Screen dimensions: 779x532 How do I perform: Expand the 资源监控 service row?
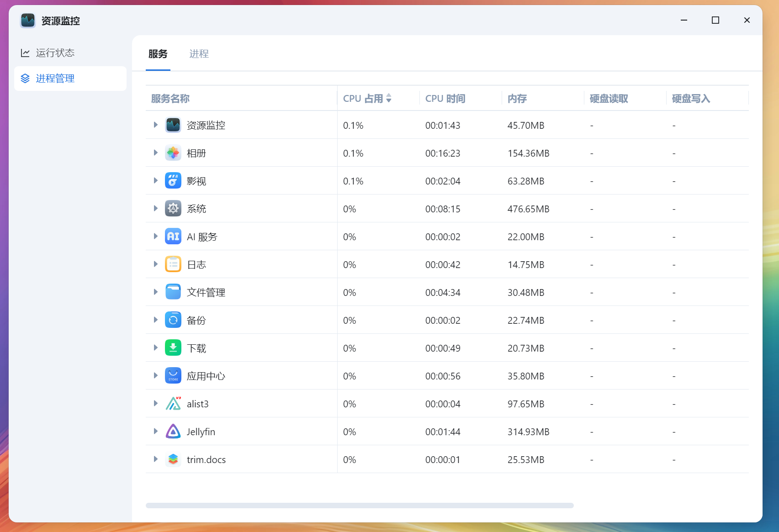point(156,125)
